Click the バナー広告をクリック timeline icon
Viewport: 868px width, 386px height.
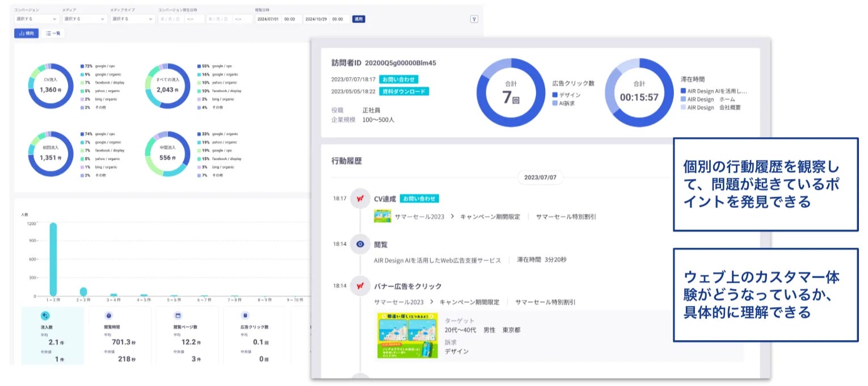[360, 286]
